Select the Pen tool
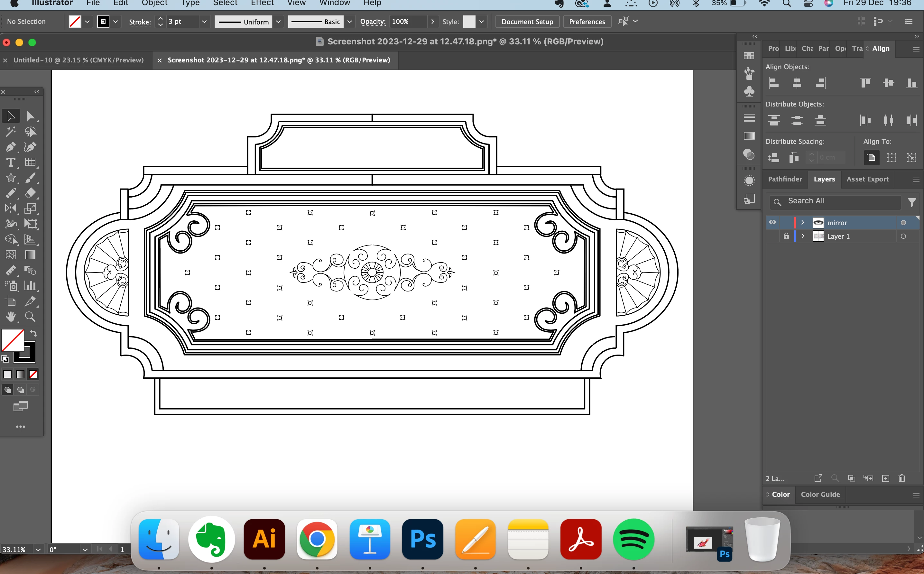The height and width of the screenshot is (574, 924). click(x=11, y=147)
